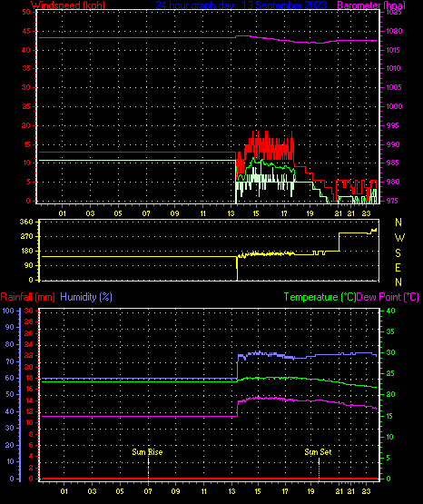Image resolution: width=423 pixels, height=504 pixels.
Task: Click the temperature axis value "25"
Action: tap(390, 373)
